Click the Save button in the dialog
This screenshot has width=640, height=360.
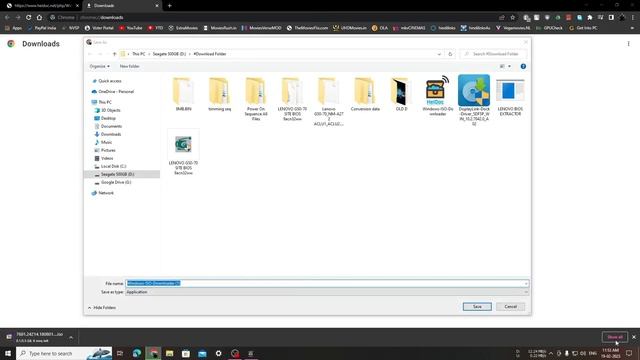[x=477, y=307]
